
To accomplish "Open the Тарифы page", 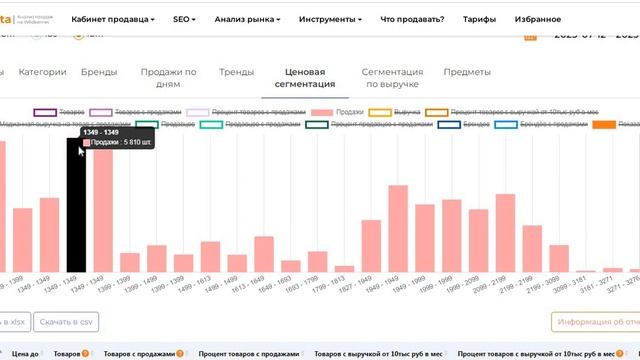I will 479,19.
